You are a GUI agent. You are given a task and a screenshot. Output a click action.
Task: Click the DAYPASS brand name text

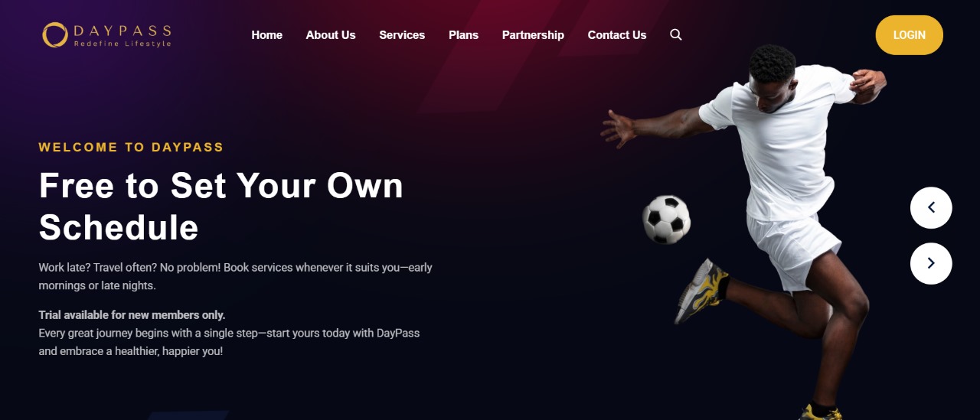(122, 31)
